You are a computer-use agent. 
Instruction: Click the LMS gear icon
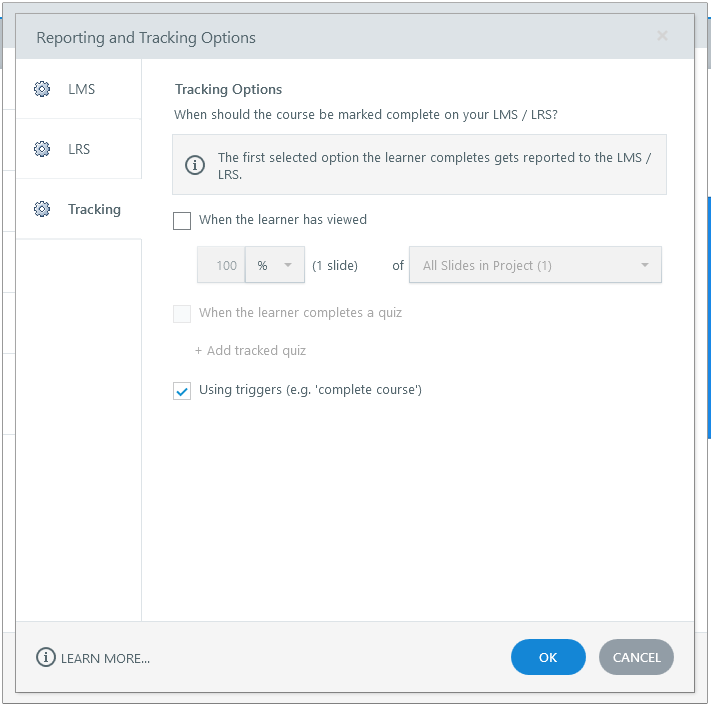[42, 89]
